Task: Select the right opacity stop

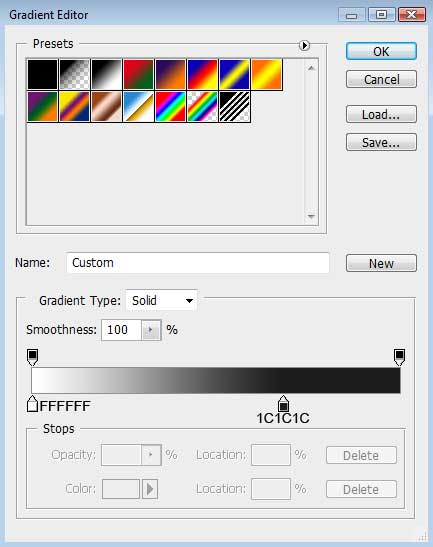Action: pos(399,357)
